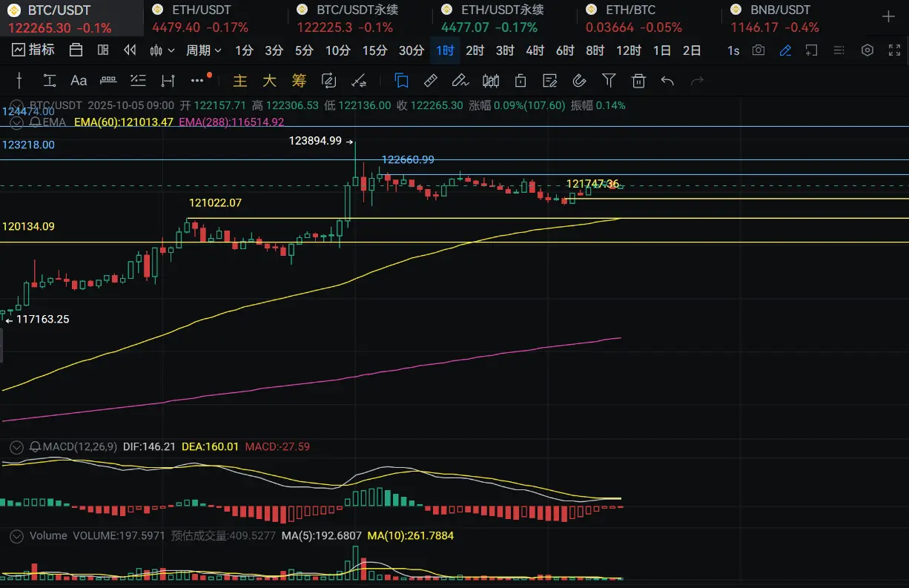909x588 pixels.
Task: Add a new ticker tab with plus
Action: [x=888, y=16]
